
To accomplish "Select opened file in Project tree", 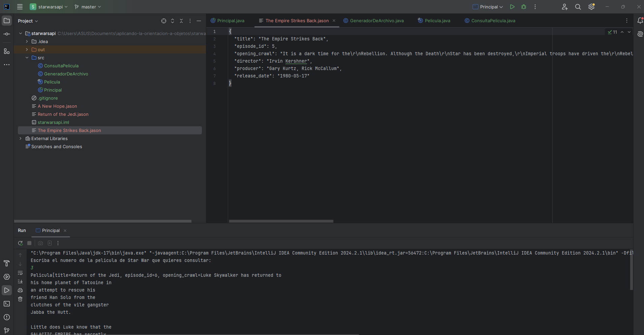I will [x=164, y=21].
